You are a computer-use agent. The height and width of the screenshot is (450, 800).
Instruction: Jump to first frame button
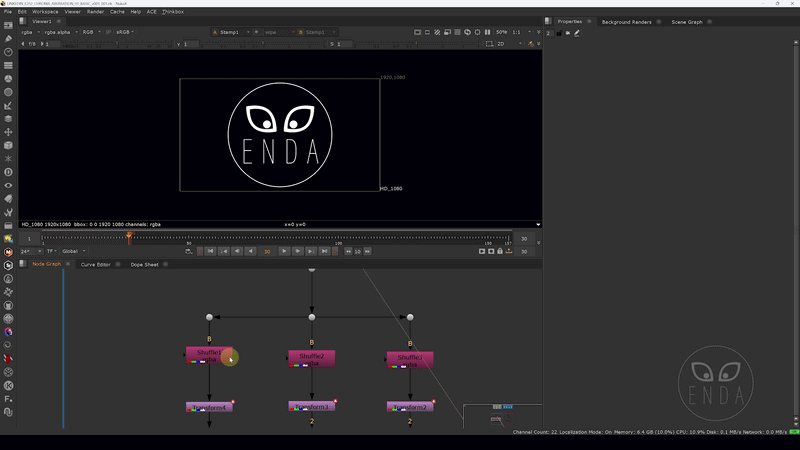[211, 251]
